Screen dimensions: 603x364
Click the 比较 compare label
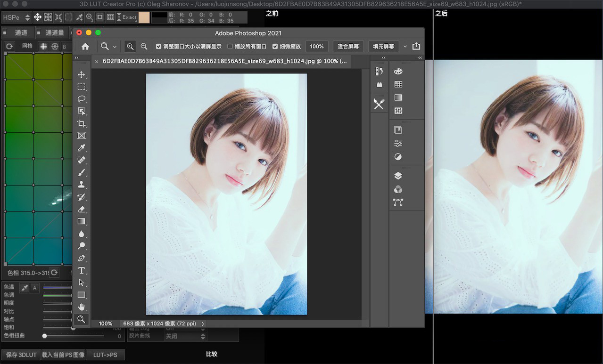tap(212, 354)
